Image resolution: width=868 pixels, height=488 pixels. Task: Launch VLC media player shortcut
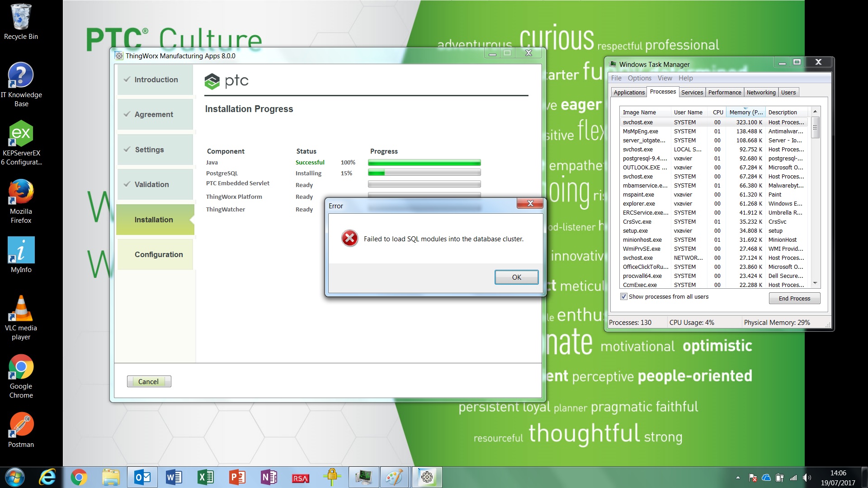coord(21,318)
